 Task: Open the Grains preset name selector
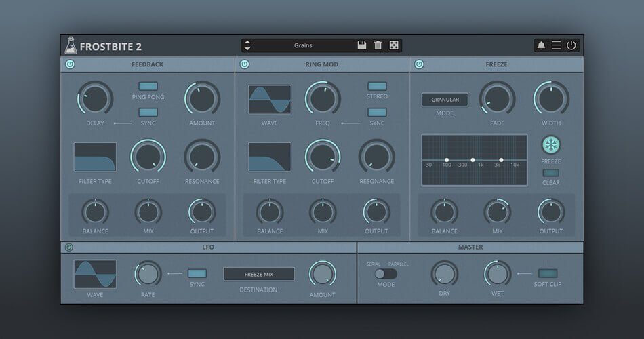[x=303, y=45]
